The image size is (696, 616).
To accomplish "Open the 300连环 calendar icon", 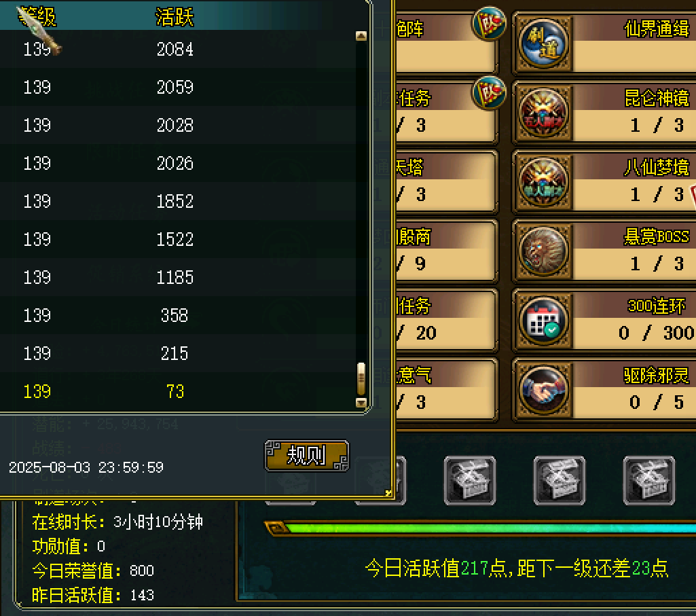I will click(x=543, y=321).
